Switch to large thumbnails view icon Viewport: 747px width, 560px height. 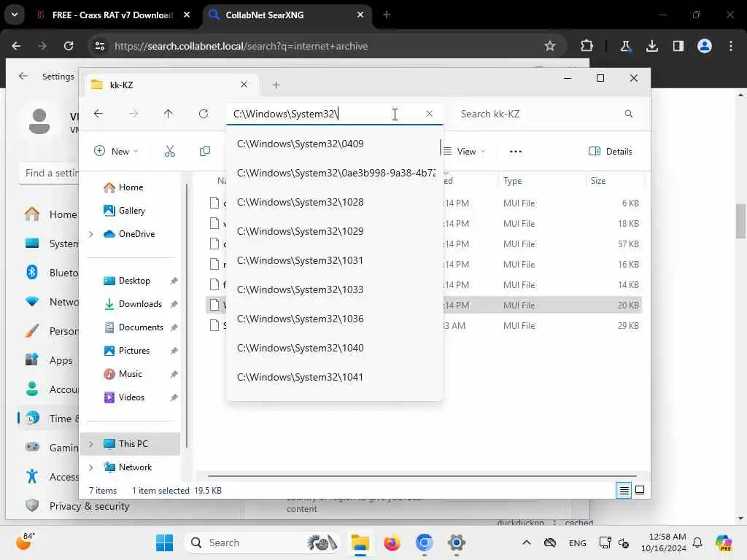[x=640, y=490]
